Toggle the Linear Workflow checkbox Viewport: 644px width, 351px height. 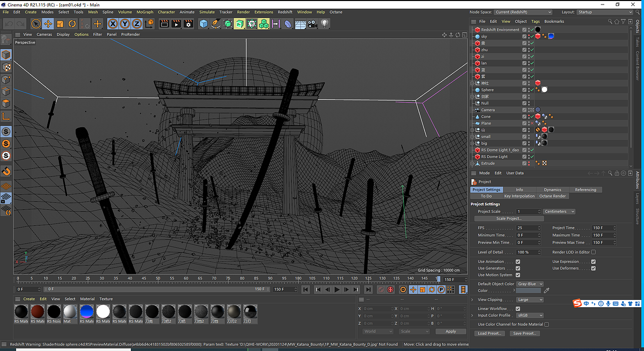[x=518, y=309]
